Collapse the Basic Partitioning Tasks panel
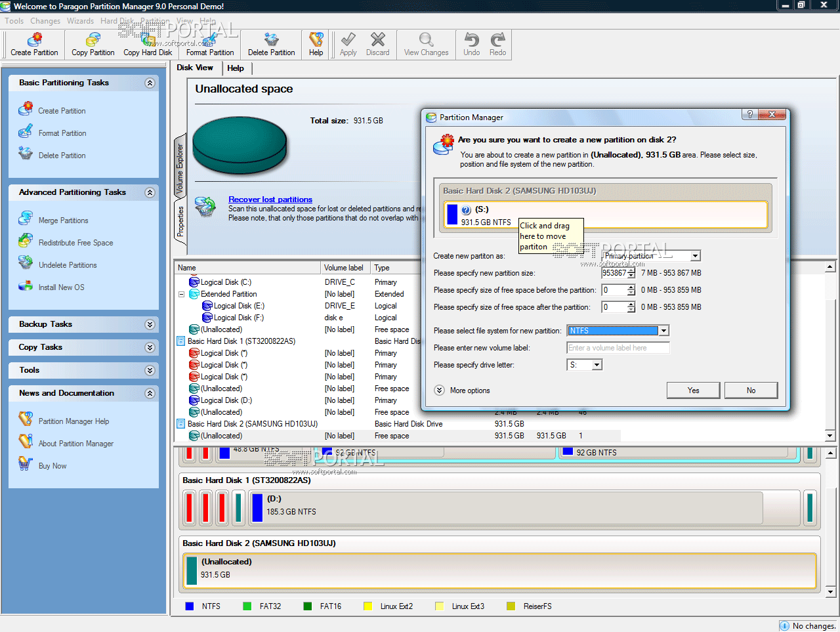 [x=150, y=83]
